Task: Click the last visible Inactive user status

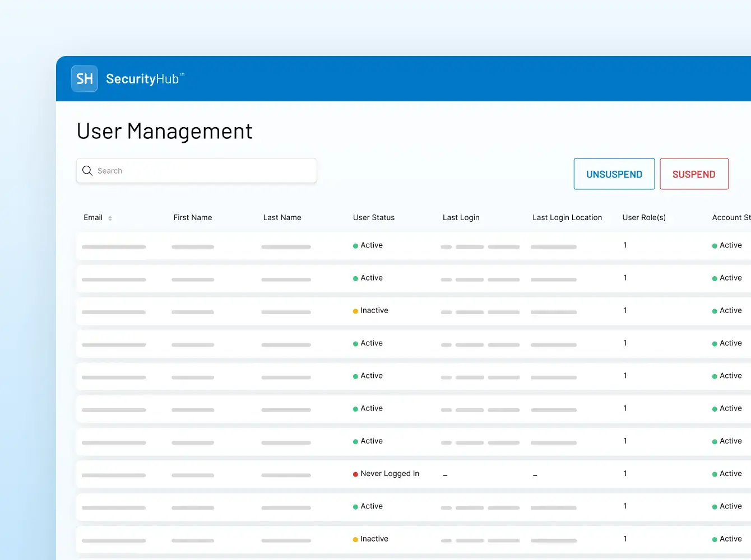Action: coord(374,539)
